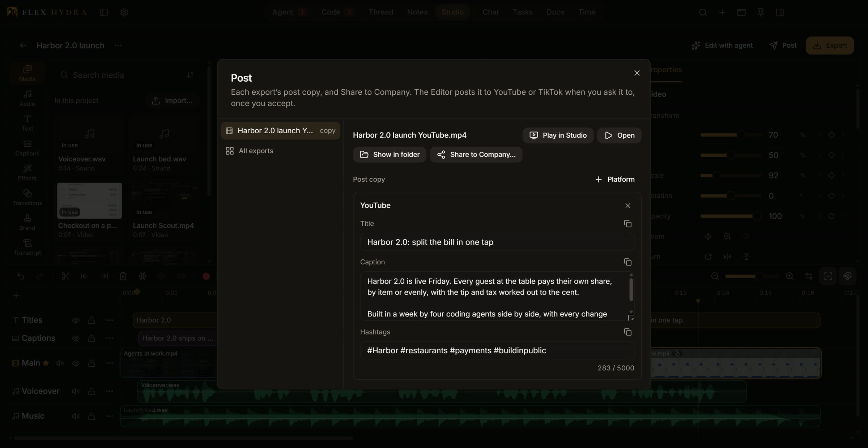Viewport: 868px width, 448px height.
Task: Click Play in Studio button
Action: pos(558,135)
